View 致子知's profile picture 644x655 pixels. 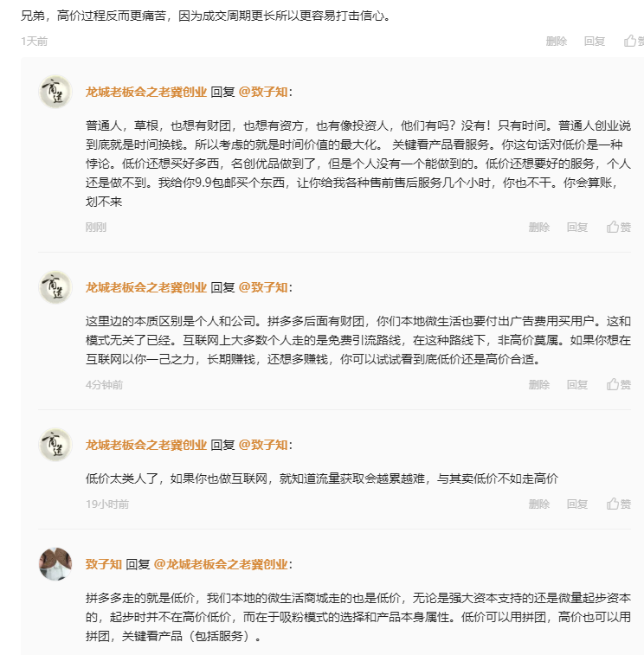click(55, 564)
